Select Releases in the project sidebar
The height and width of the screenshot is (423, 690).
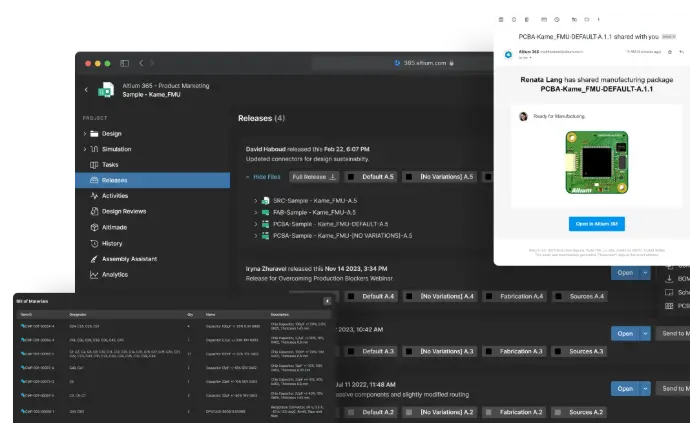coord(152,180)
